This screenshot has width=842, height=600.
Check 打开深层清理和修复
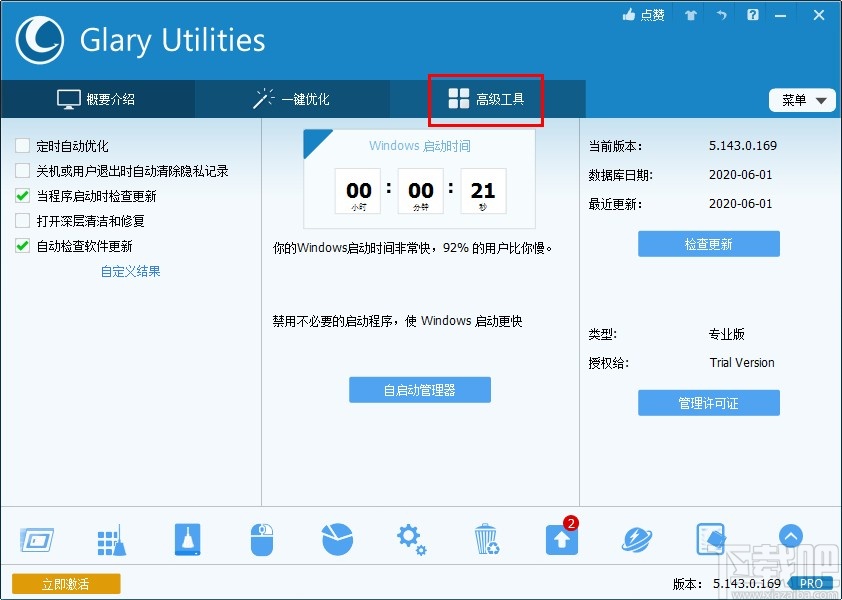(22, 220)
